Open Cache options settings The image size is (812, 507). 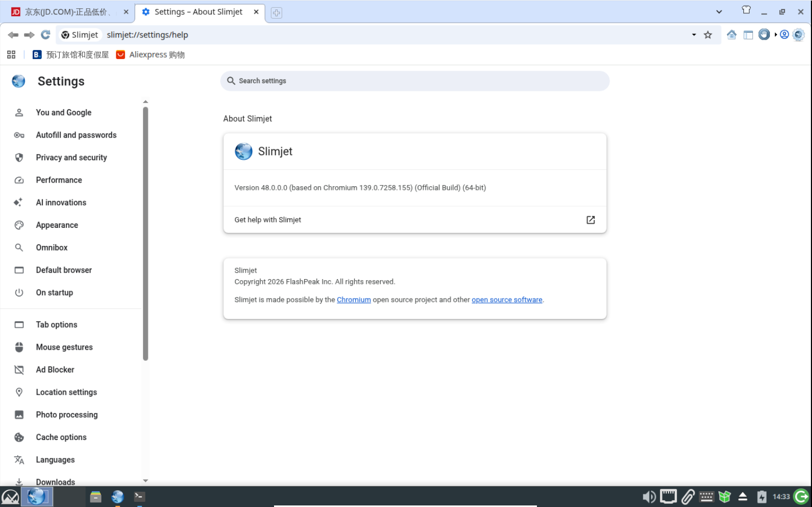pyautogui.click(x=61, y=437)
